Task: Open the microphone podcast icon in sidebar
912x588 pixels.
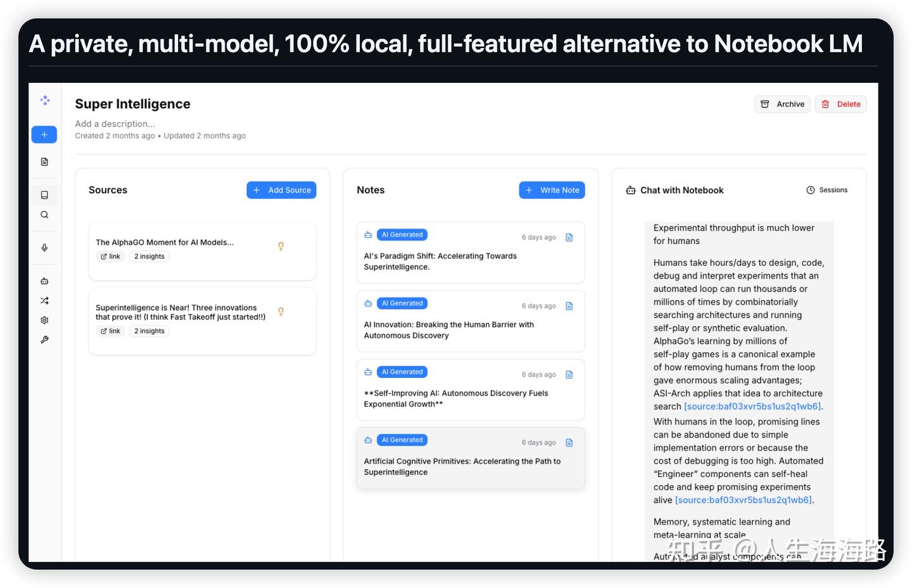Action: [44, 247]
